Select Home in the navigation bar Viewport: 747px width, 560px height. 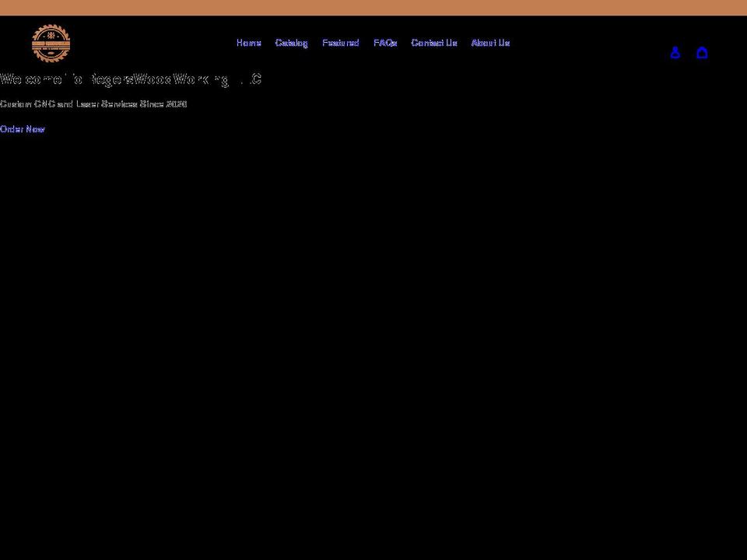(x=248, y=43)
